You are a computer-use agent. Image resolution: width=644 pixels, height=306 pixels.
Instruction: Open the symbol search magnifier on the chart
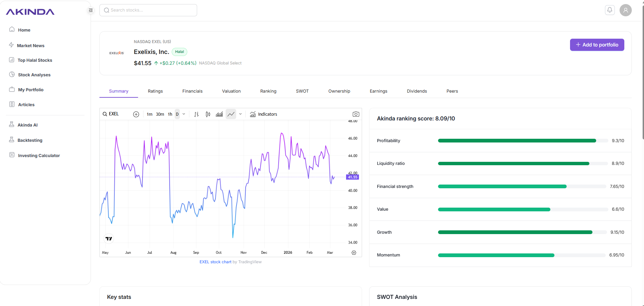click(x=105, y=114)
